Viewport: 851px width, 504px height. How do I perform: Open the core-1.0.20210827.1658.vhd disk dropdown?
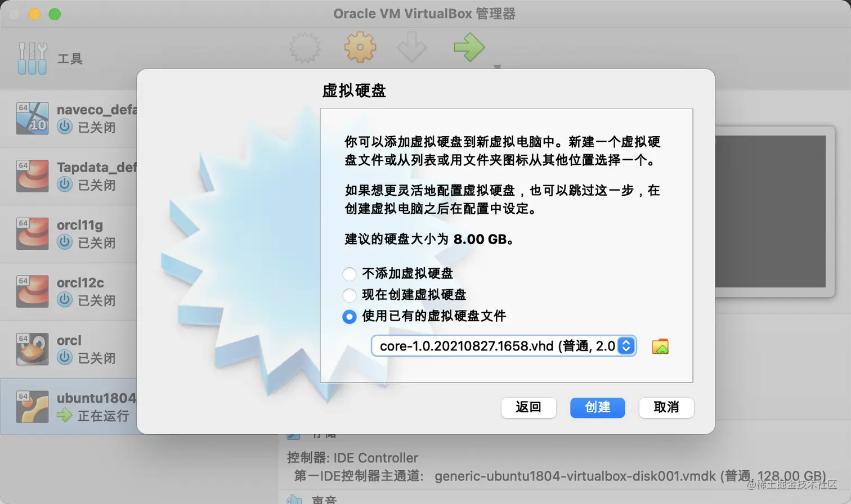[504, 345]
